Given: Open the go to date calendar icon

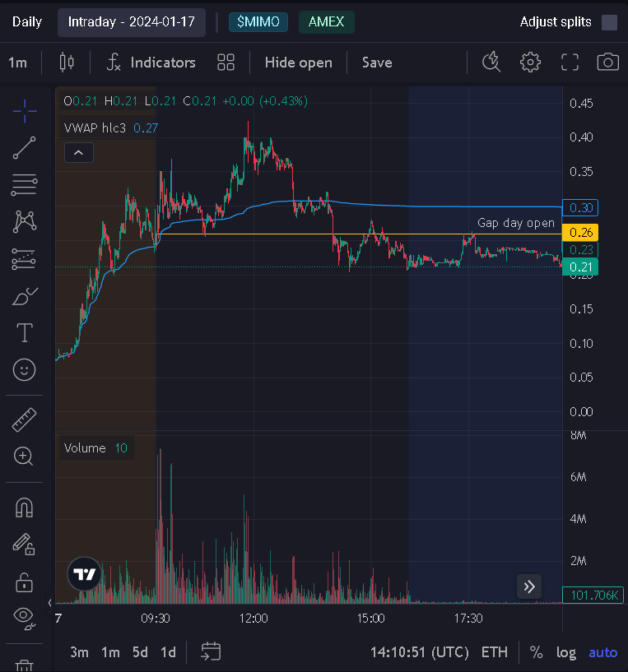Looking at the screenshot, I should (211, 651).
